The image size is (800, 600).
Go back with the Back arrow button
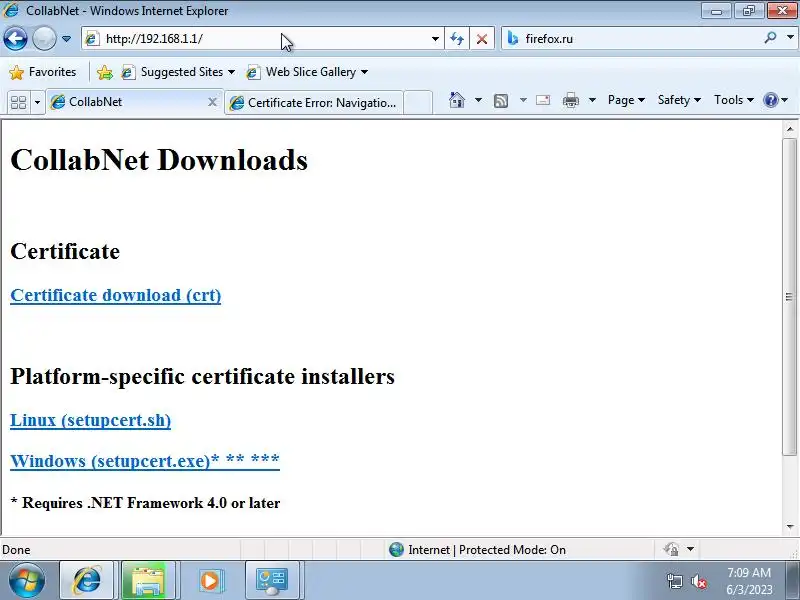click(15, 38)
